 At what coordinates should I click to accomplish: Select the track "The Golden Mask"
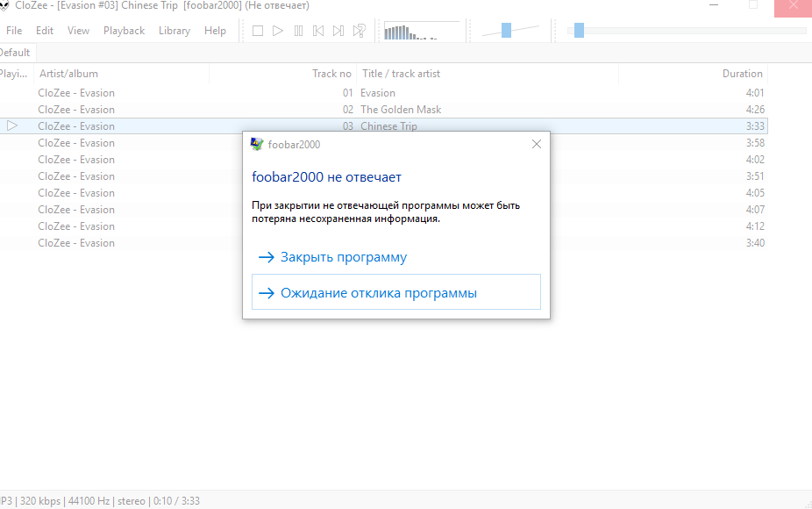[401, 110]
